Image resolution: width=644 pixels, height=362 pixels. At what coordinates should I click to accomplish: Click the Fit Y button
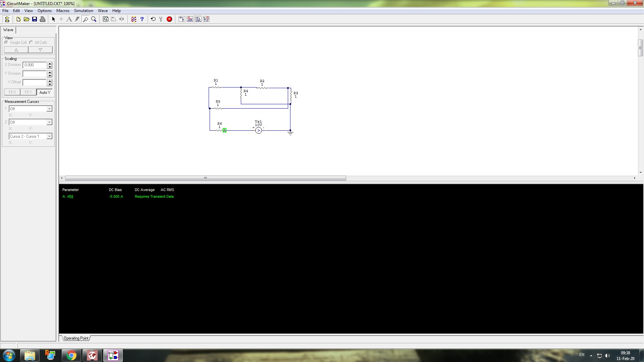point(28,92)
